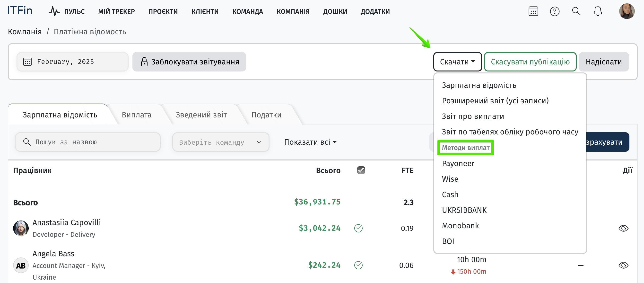Click the lock icon on Заблокувати звітування
Viewport: 644px width, 283px height.
tap(144, 62)
